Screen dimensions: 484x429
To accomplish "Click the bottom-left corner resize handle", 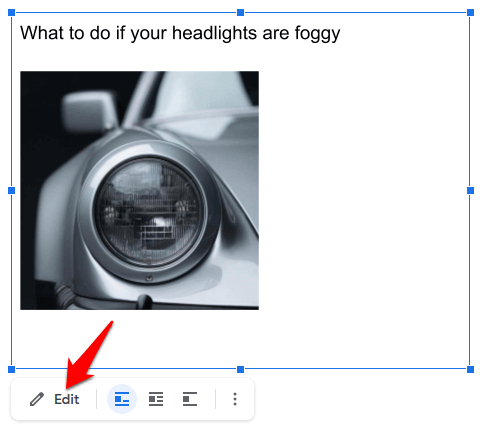I will [11, 369].
